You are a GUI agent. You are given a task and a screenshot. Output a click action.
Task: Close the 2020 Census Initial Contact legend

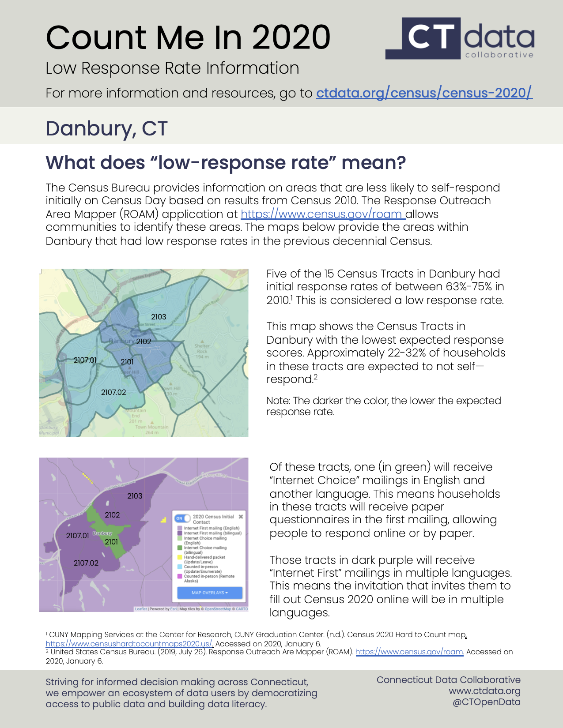[x=241, y=517]
